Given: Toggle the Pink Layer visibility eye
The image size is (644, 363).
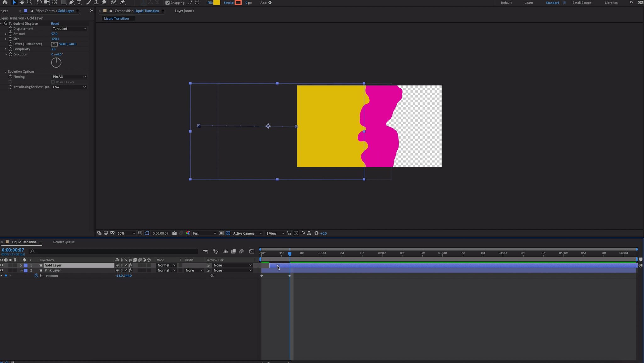Looking at the screenshot, I should coord(2,270).
